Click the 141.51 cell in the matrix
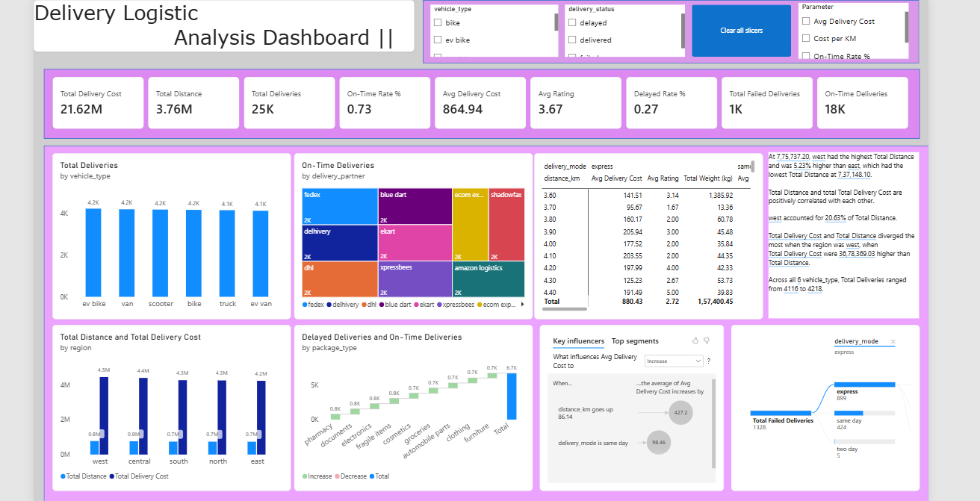This screenshot has height=501, width=980. pyautogui.click(x=633, y=195)
